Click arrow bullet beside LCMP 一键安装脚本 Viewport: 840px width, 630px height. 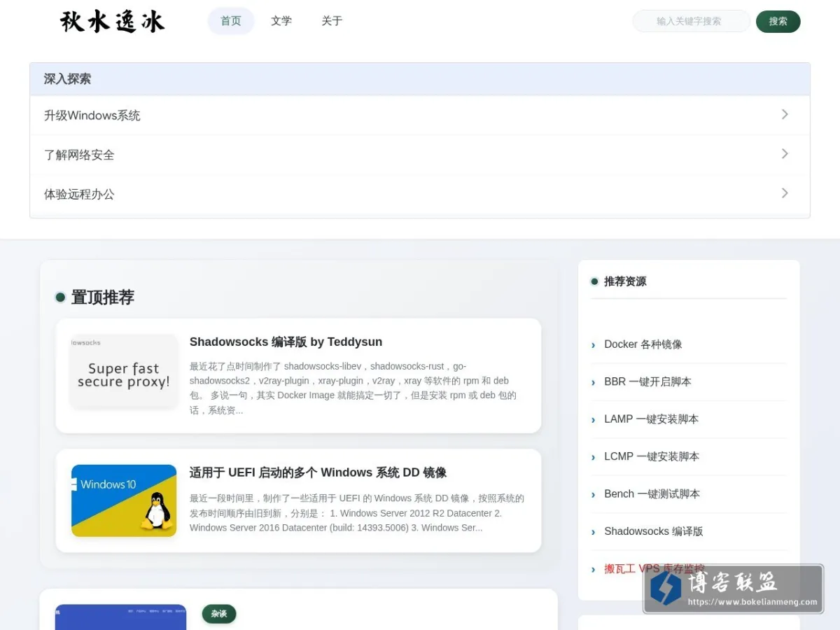(594, 457)
